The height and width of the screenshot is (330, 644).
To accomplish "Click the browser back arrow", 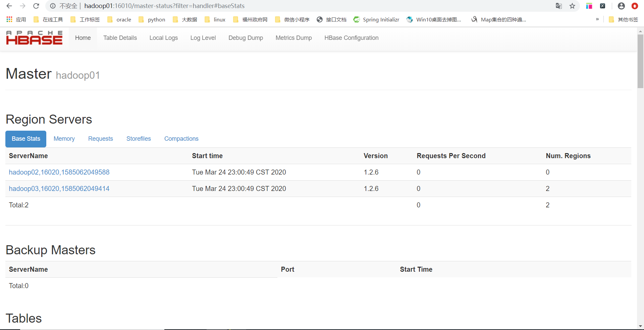I will [9, 6].
